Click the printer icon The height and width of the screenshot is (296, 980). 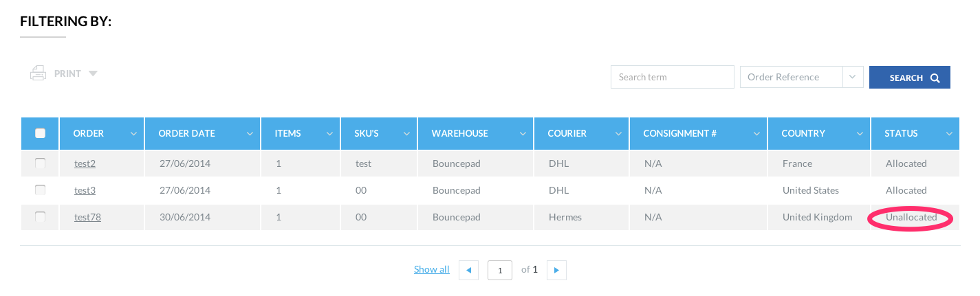tap(38, 73)
